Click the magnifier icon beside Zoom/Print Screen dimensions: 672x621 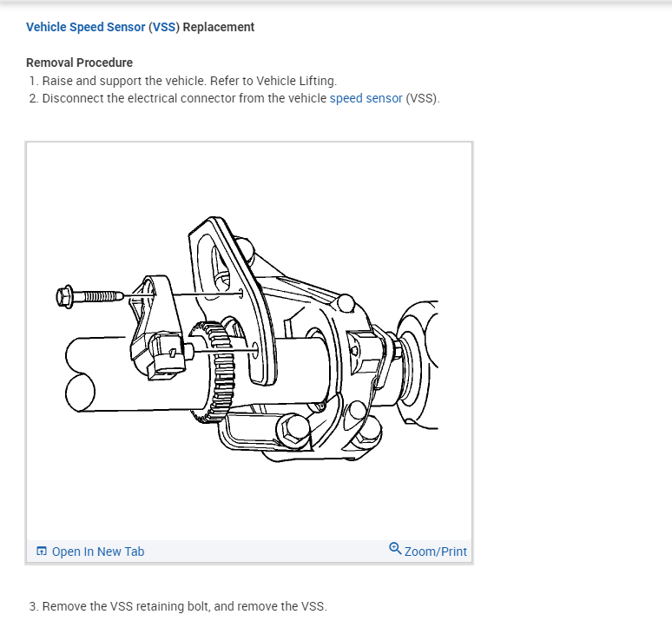395,549
